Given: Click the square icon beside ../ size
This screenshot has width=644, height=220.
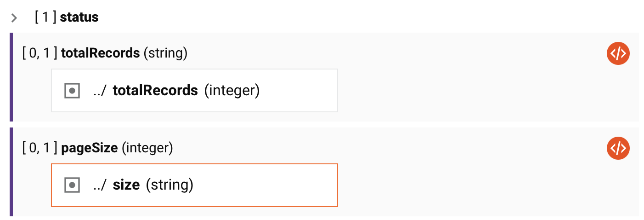Looking at the screenshot, I should click(72, 185).
